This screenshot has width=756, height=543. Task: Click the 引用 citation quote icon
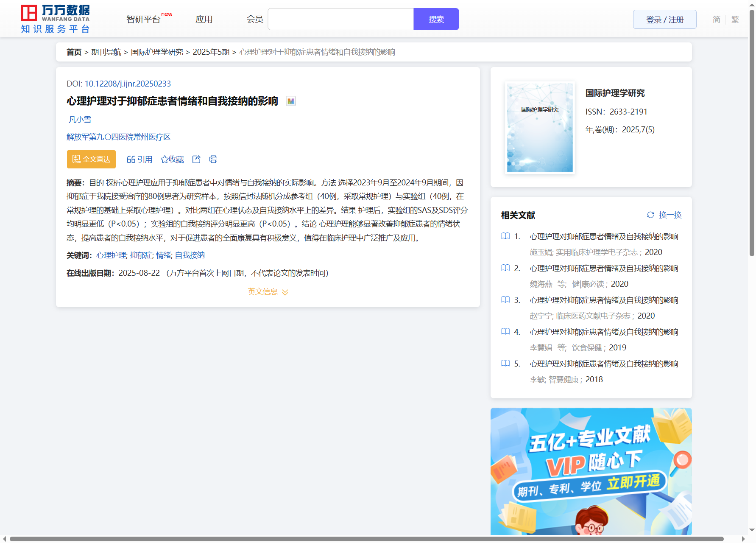[x=131, y=159]
